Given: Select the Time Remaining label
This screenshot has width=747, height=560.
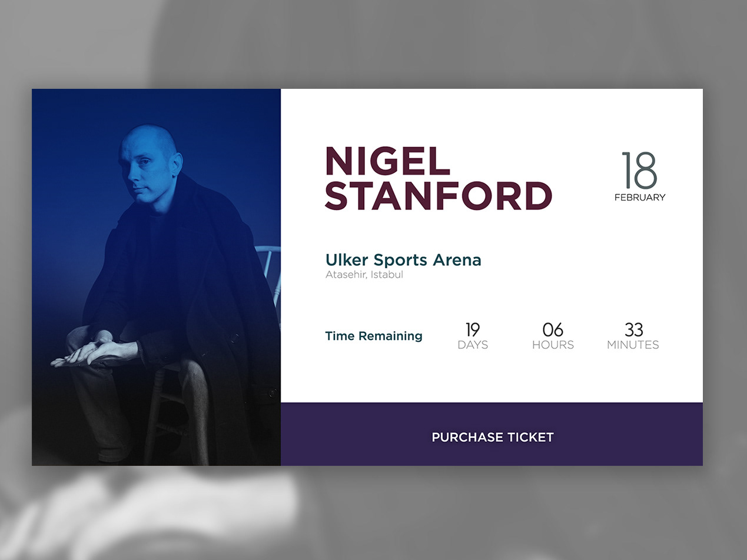Looking at the screenshot, I should tap(374, 336).
